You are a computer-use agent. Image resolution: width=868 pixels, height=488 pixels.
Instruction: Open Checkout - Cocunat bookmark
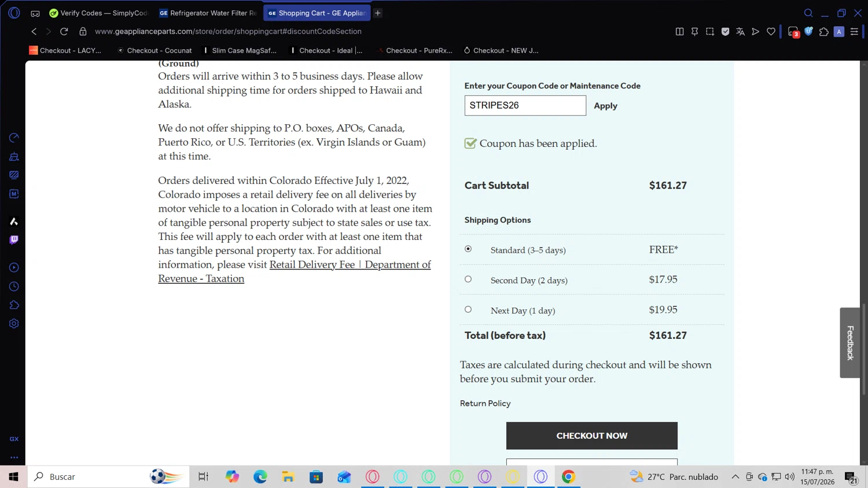[155, 50]
